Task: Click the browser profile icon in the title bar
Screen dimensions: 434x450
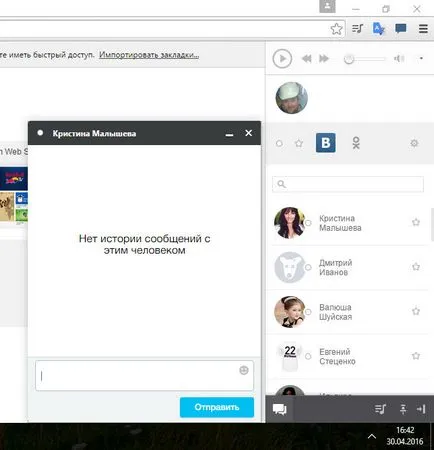Action: click(327, 6)
